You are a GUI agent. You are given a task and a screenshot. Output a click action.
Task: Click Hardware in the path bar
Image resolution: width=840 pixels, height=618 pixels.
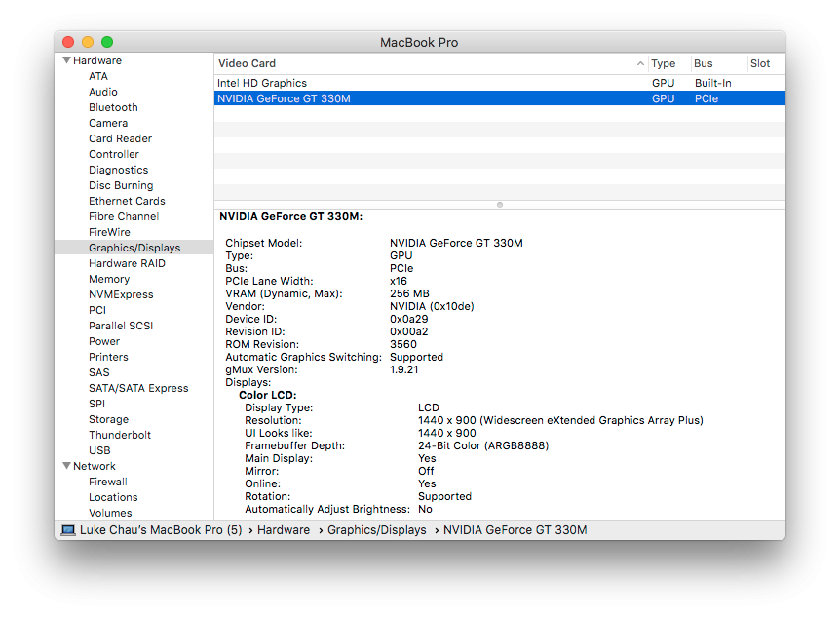point(284,530)
